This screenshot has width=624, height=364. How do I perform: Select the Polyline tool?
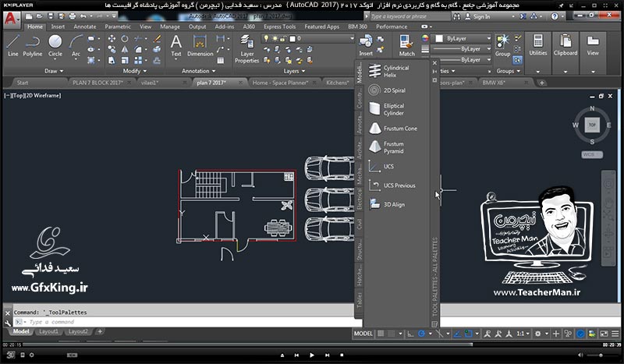[x=32, y=45]
